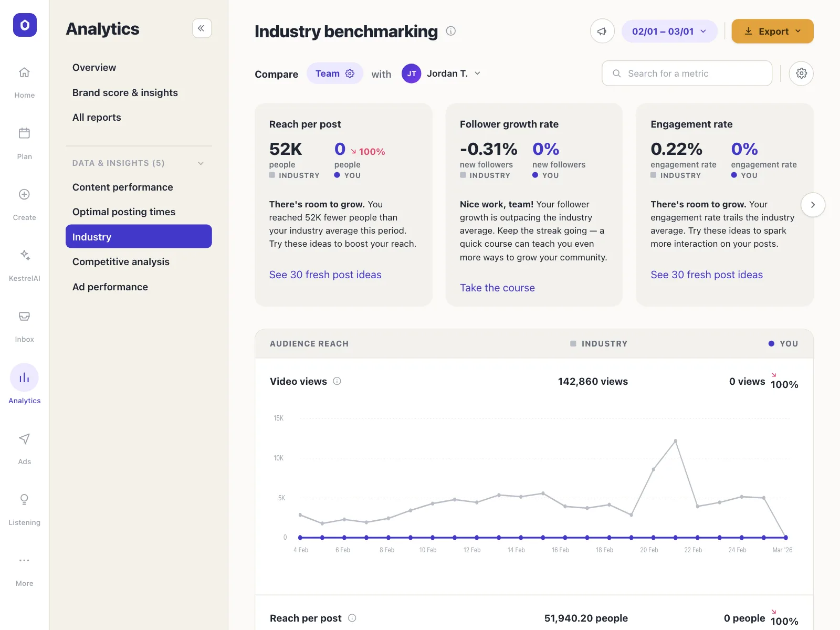This screenshot has height=630, width=840.
Task: Show info for Video views
Action: tap(337, 381)
